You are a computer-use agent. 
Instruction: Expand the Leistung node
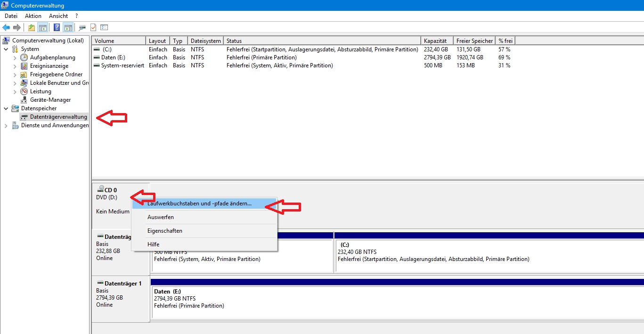coord(15,91)
